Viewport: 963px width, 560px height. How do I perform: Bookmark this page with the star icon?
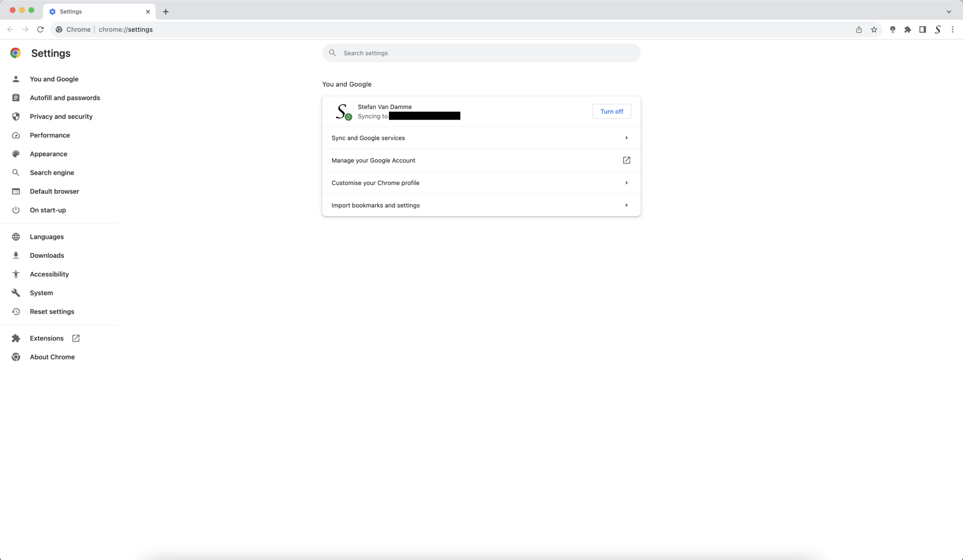point(874,29)
